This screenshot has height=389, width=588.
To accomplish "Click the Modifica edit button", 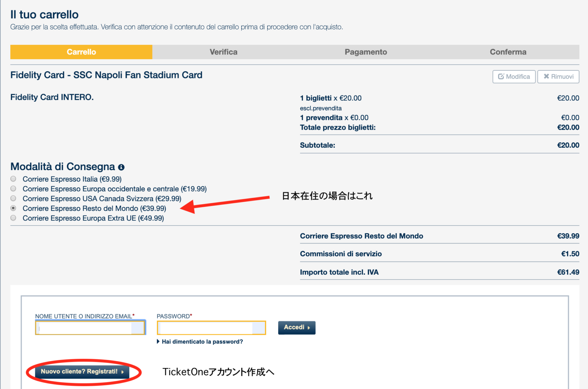I will coord(514,77).
